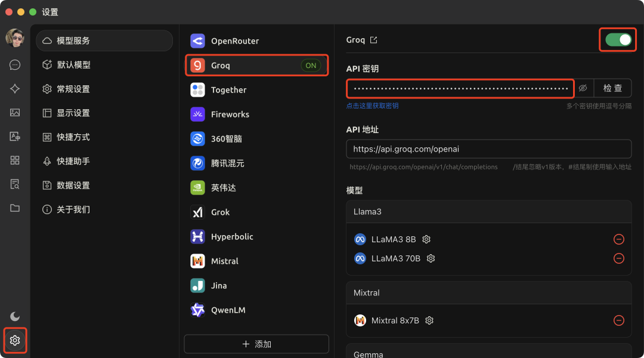Choose 360智脑 provider
644x358 pixels.
[256, 139]
